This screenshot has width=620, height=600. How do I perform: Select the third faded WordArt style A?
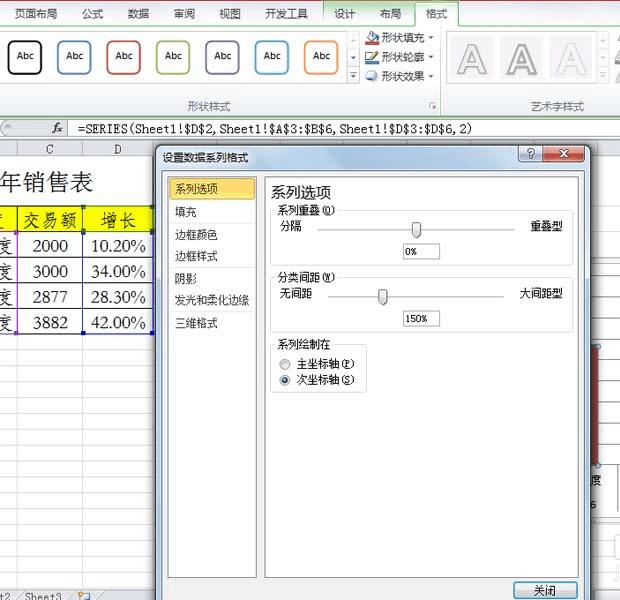coord(571,59)
